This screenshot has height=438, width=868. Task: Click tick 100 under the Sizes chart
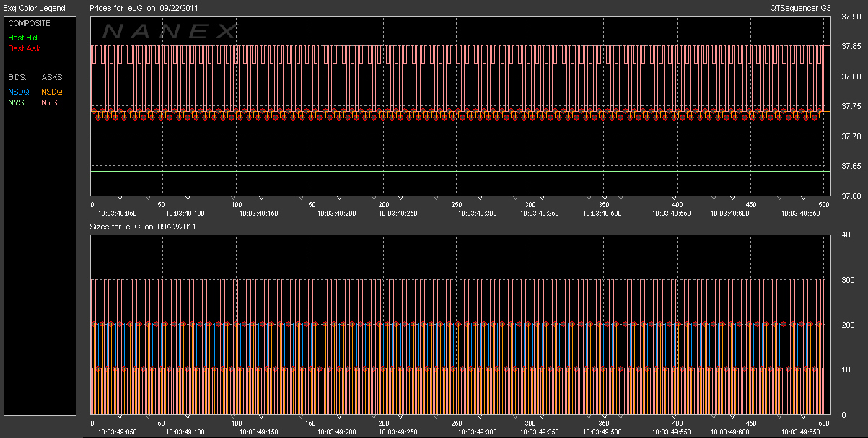coord(236,424)
